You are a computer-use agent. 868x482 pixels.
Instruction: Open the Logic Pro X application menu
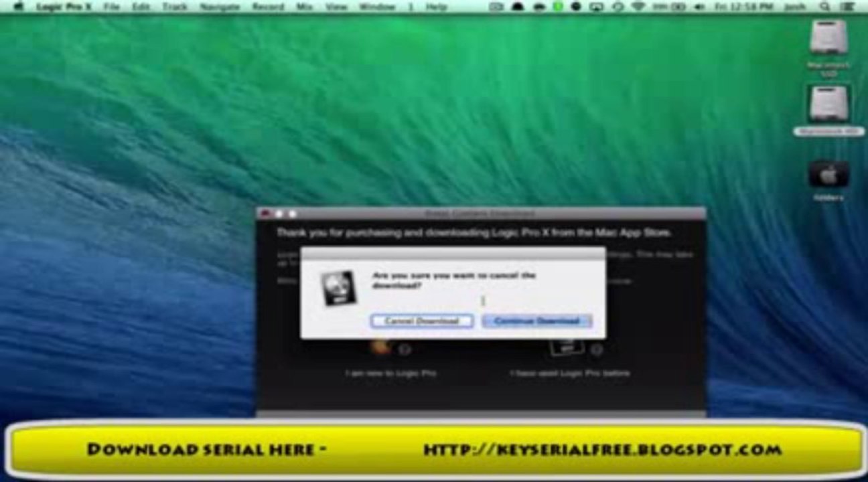coord(64,7)
